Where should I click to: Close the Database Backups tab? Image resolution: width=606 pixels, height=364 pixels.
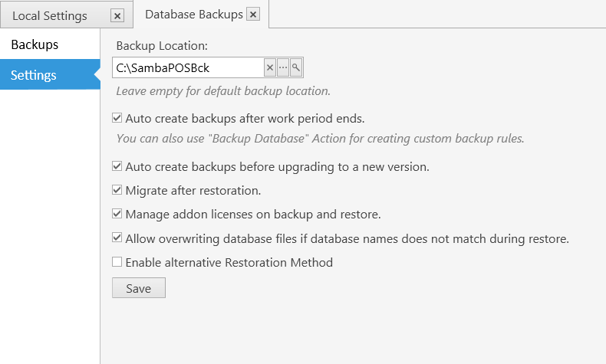tap(253, 15)
